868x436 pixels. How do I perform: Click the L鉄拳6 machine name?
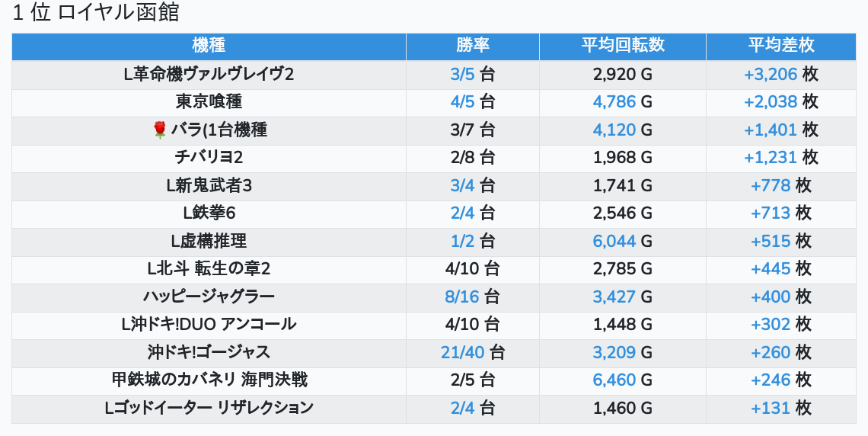click(x=209, y=213)
